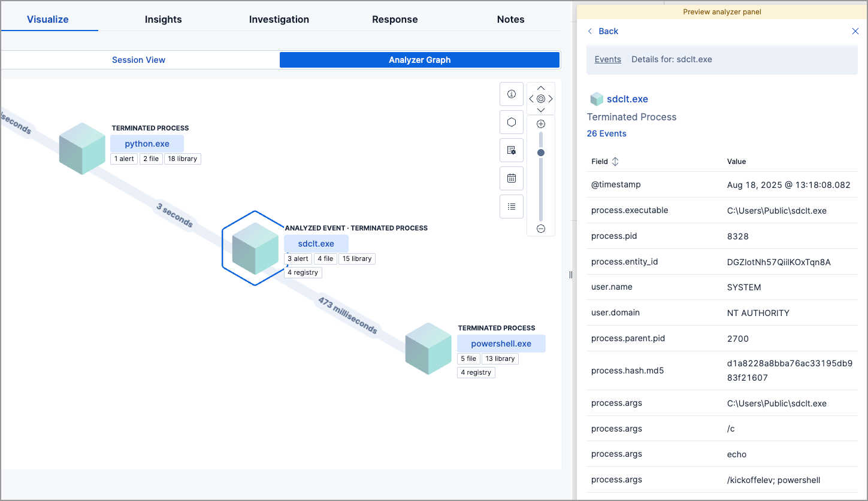
Task: Pan graph right with arrow
Action: click(551, 99)
